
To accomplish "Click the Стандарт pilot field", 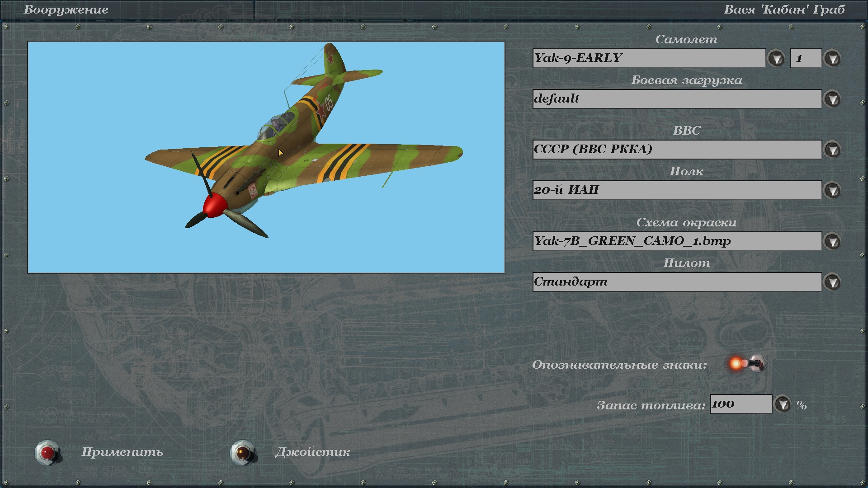I will coord(677,282).
